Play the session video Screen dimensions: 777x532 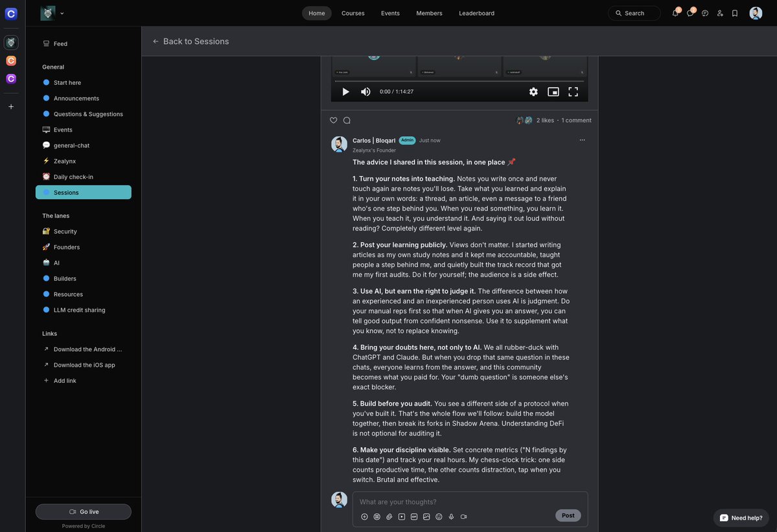345,91
